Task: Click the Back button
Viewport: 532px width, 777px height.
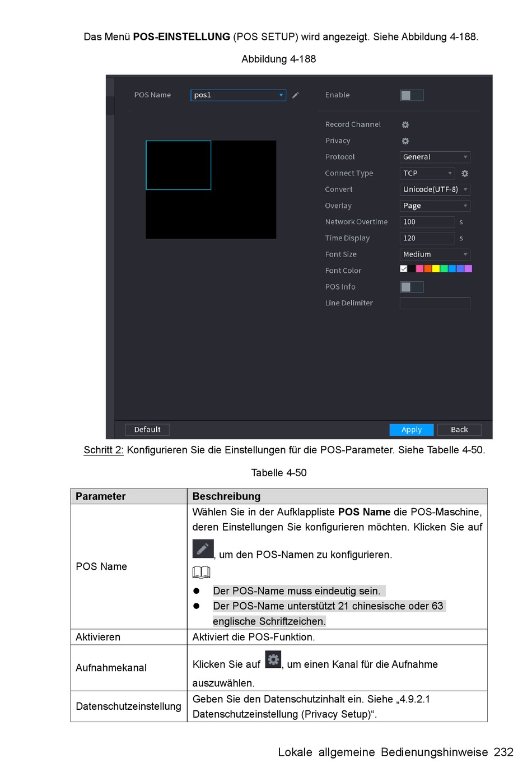Action: pos(459,430)
